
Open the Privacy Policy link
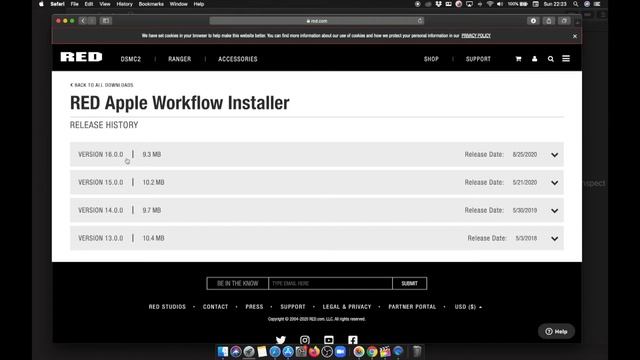(x=476, y=36)
